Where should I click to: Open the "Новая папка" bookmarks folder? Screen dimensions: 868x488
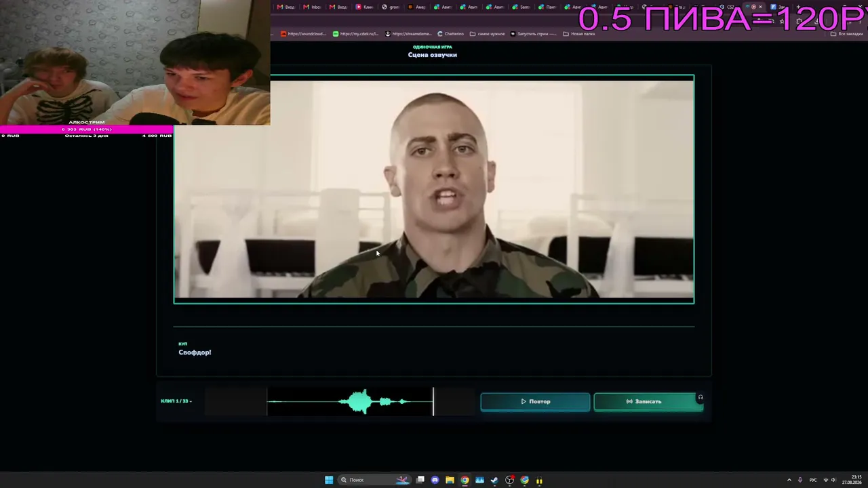pyautogui.click(x=579, y=34)
